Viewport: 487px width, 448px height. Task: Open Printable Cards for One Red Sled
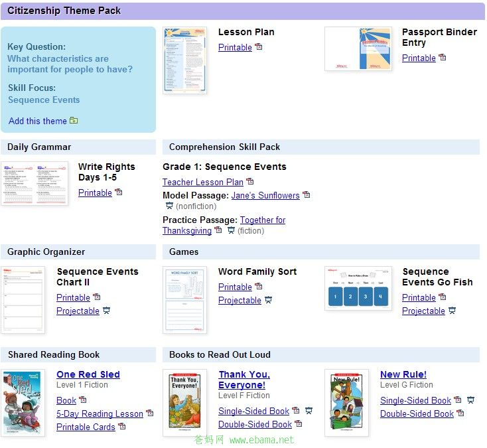coord(86,427)
